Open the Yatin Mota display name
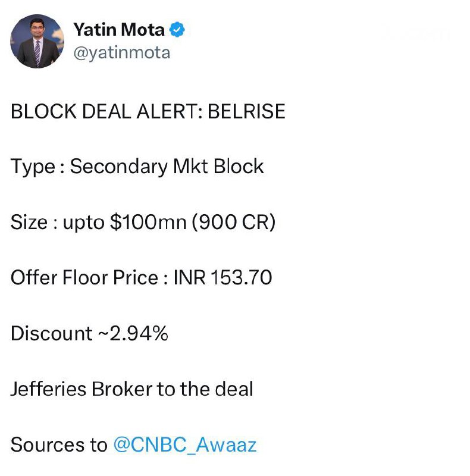The width and height of the screenshot is (470, 476). (x=118, y=29)
